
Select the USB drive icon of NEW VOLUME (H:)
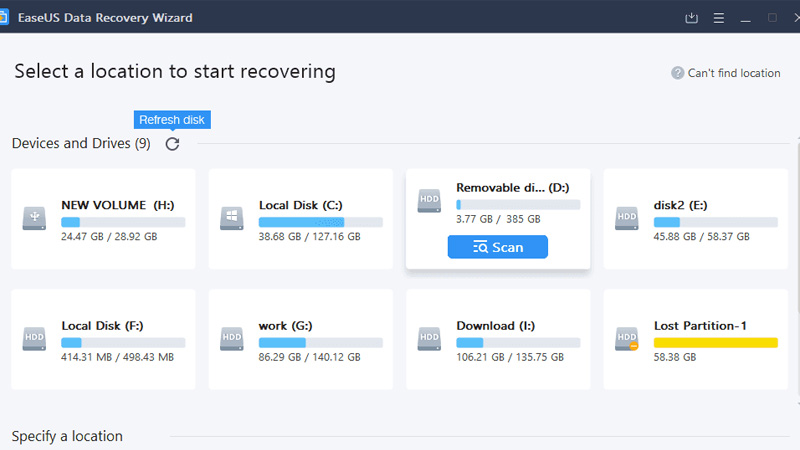(34, 218)
